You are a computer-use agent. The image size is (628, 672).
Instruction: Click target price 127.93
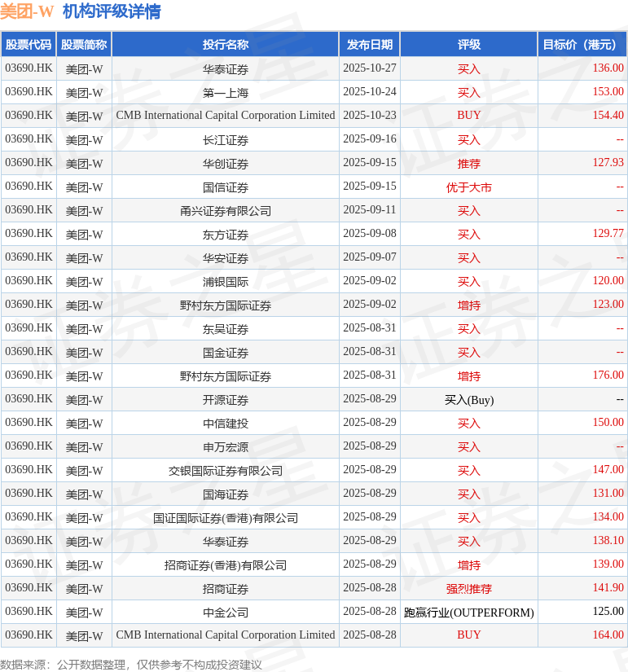click(x=608, y=162)
